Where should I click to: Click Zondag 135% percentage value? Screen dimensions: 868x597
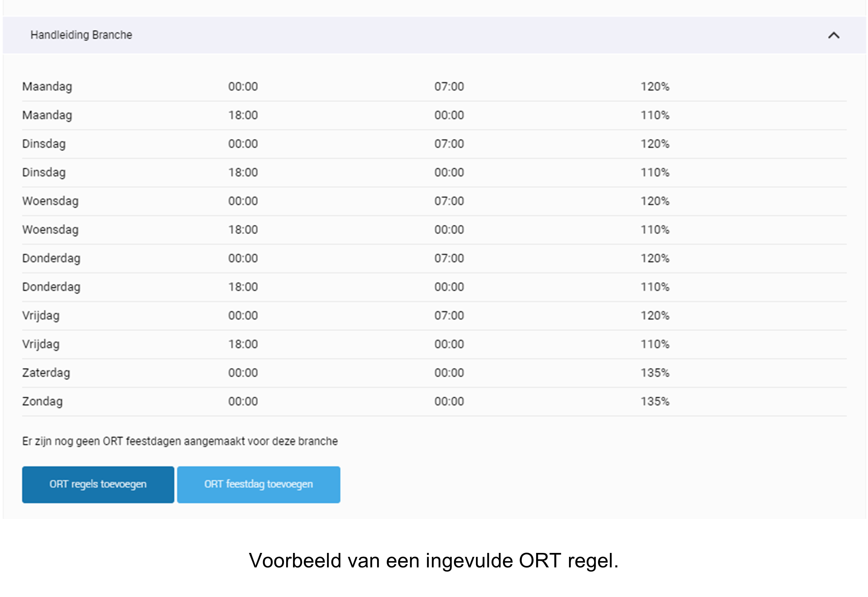655,401
